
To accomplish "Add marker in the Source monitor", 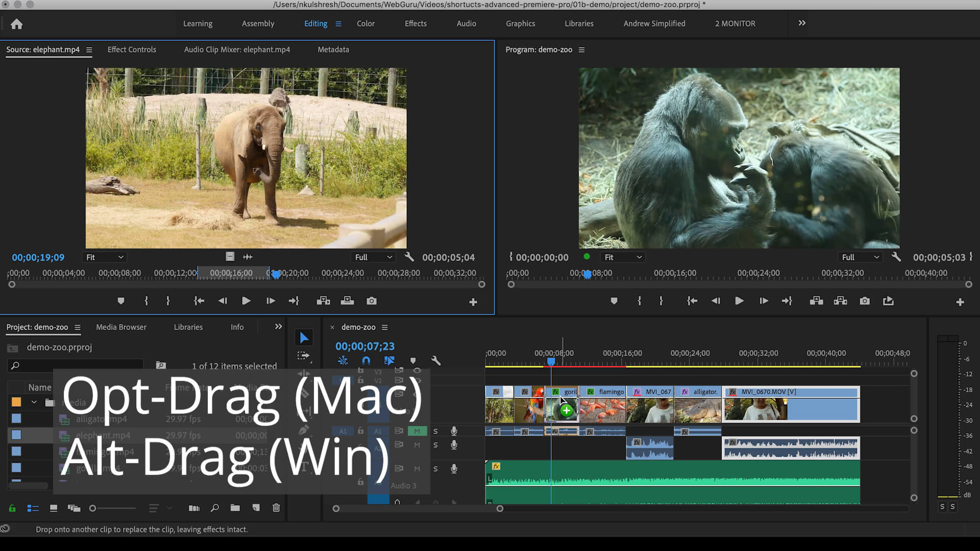I will (x=121, y=301).
